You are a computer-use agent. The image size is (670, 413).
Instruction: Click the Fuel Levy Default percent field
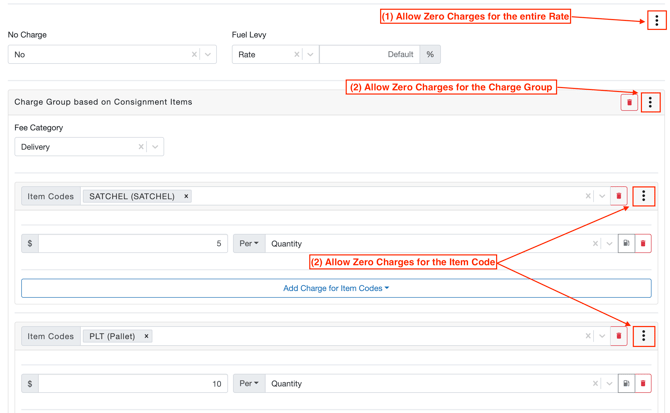click(370, 54)
